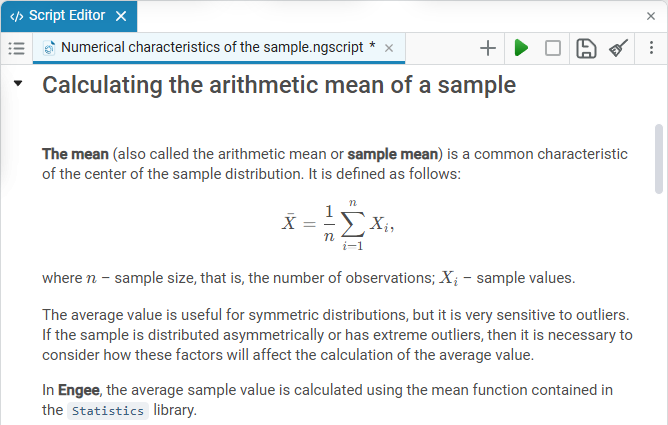Click the vertical scrollbar thumb
This screenshot has width=668, height=425.
659,159
